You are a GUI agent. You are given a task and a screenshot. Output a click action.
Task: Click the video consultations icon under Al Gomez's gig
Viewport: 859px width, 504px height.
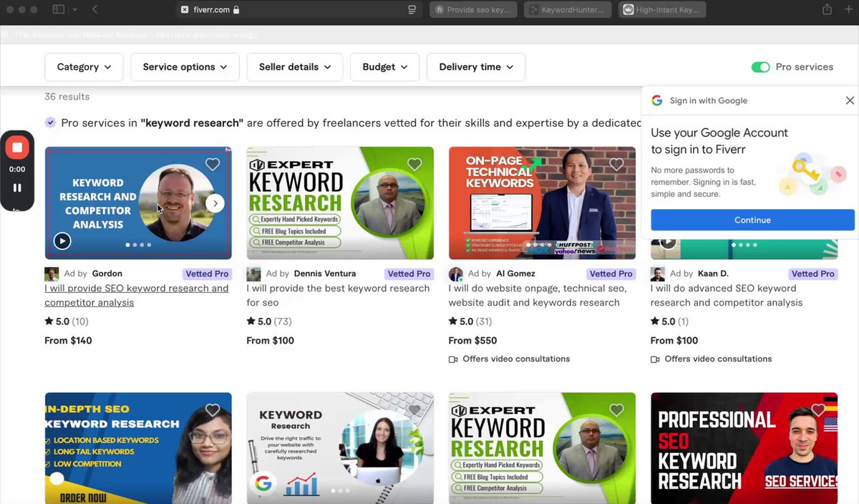(453, 359)
